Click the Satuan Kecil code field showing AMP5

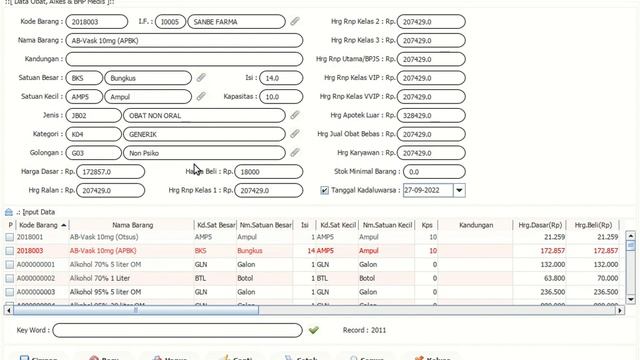click(84, 97)
